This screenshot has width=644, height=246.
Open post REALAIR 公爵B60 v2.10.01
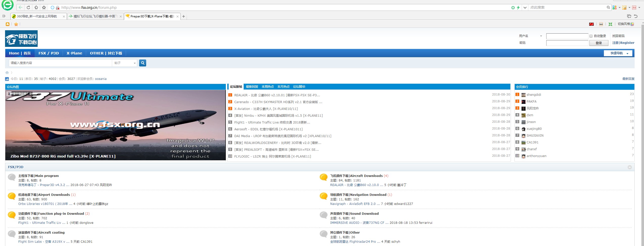[x=277, y=95]
